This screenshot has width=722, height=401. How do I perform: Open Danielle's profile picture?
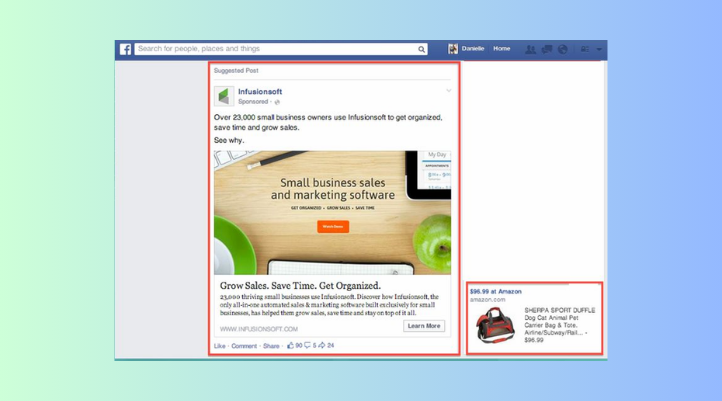(x=453, y=49)
